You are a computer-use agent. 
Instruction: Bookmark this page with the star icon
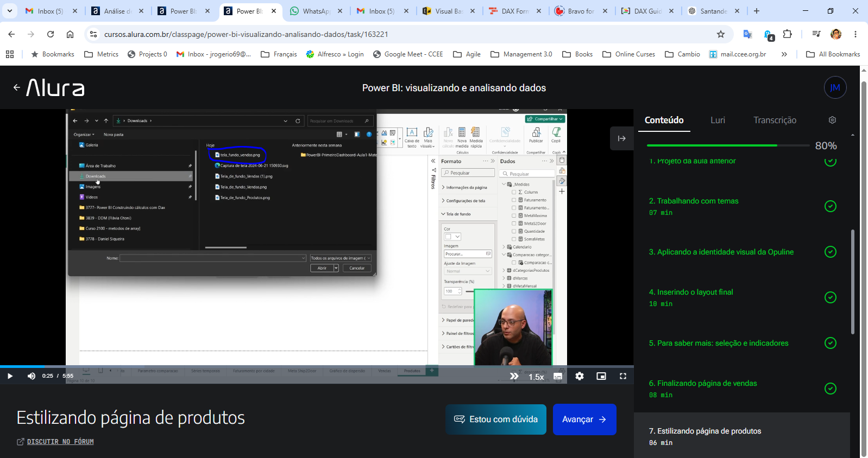(721, 34)
